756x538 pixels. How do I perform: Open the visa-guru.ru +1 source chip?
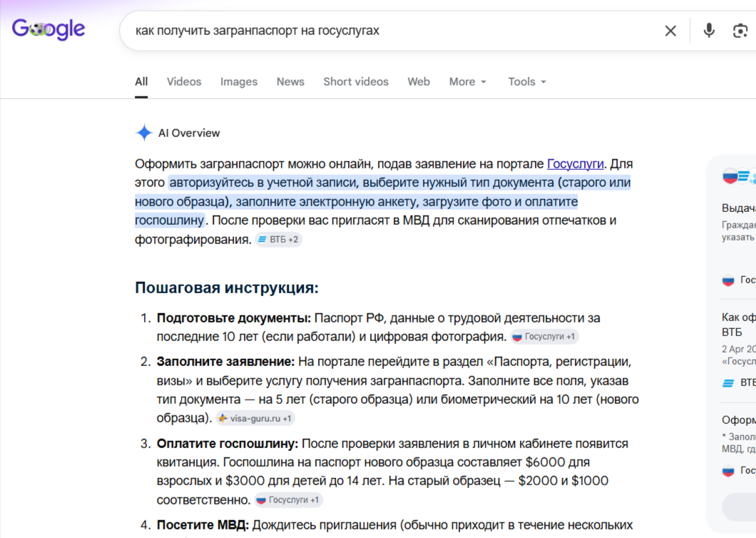click(x=255, y=418)
